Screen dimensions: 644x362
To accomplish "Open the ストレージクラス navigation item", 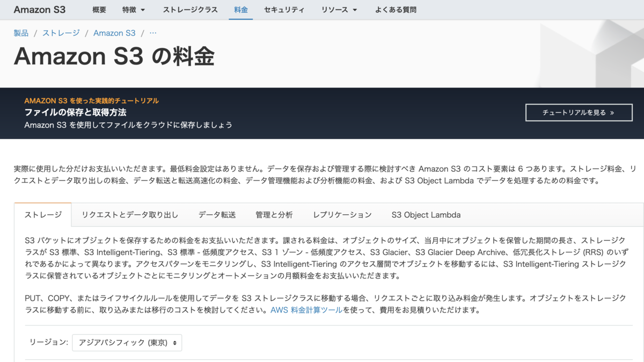I will tap(190, 10).
